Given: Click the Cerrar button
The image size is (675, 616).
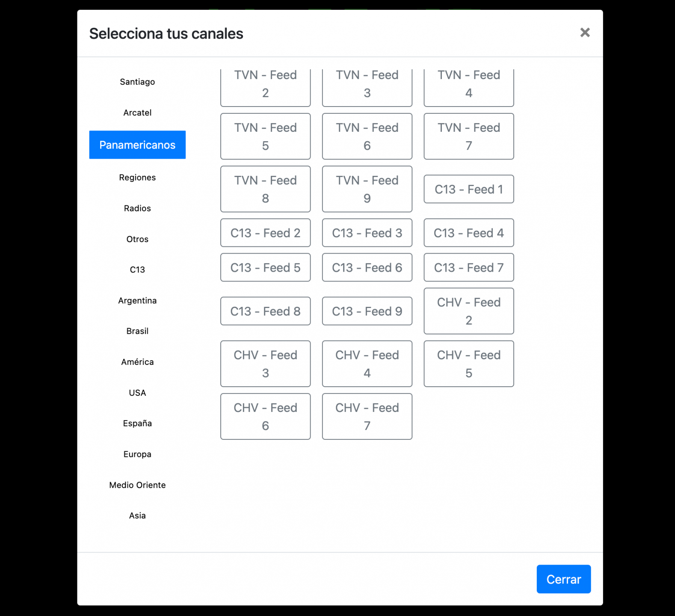Looking at the screenshot, I should [563, 579].
